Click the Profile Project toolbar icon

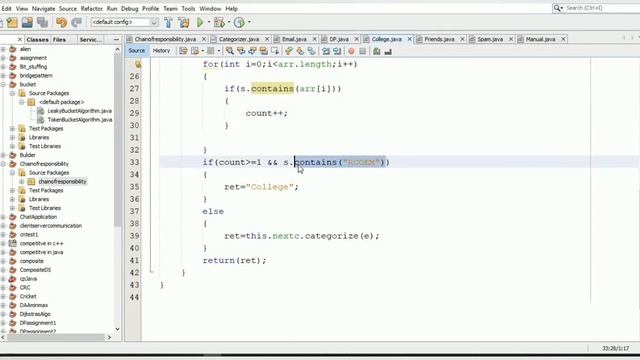click(x=240, y=22)
